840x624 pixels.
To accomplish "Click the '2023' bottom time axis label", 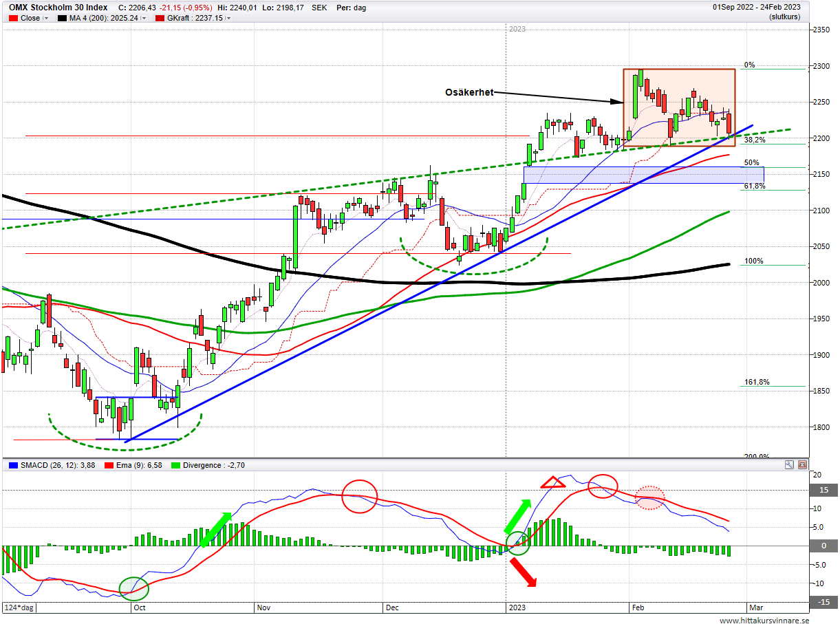I will click(517, 608).
